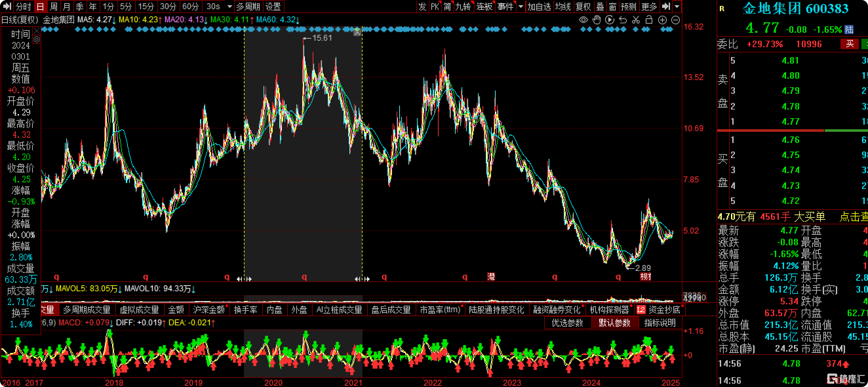The width and height of the screenshot is (868, 387).
Task: Open the 更多 more menu
Action: coord(649,7)
